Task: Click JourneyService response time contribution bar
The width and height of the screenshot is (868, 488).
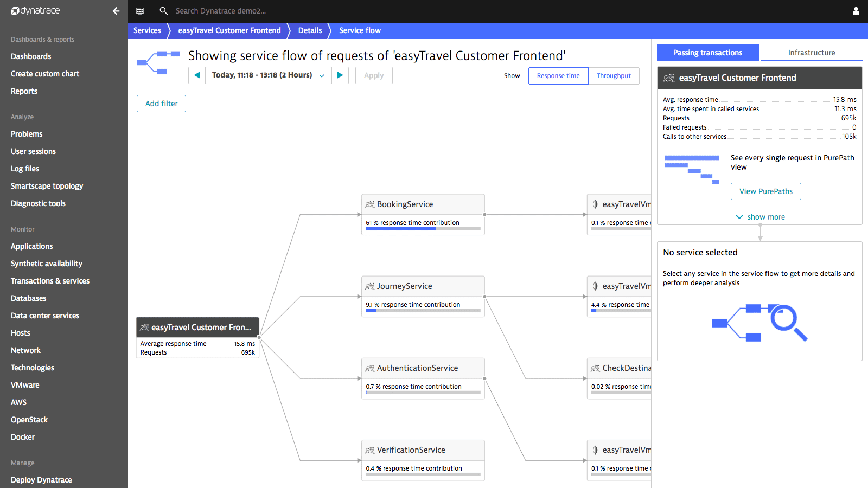Action: (423, 310)
